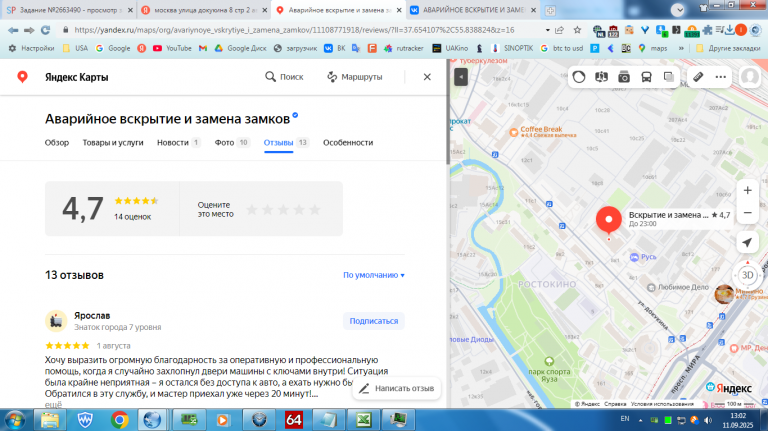Reload the page with refresh icon
The width and height of the screenshot is (768, 431).
point(46,30)
